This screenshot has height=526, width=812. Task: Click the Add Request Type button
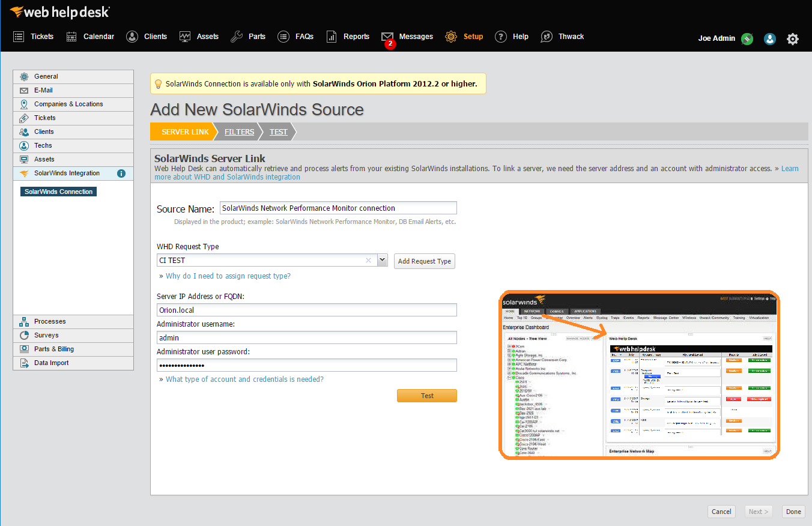425,261
